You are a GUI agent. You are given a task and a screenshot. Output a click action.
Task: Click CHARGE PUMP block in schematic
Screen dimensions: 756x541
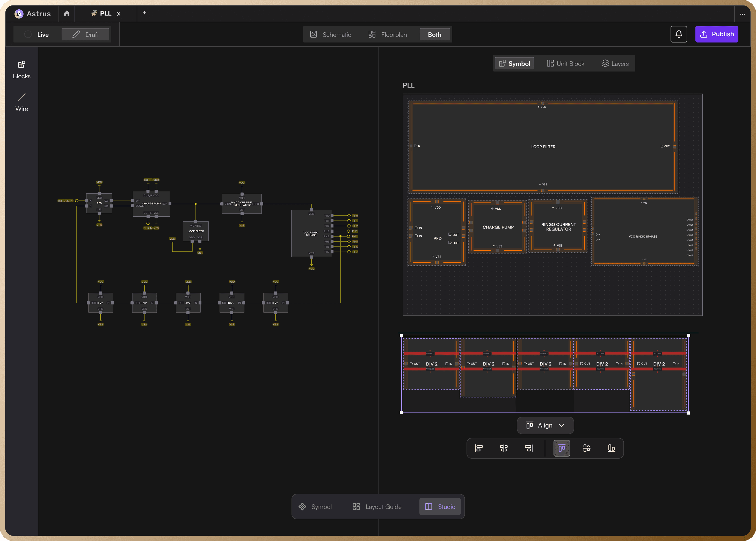coord(151,204)
